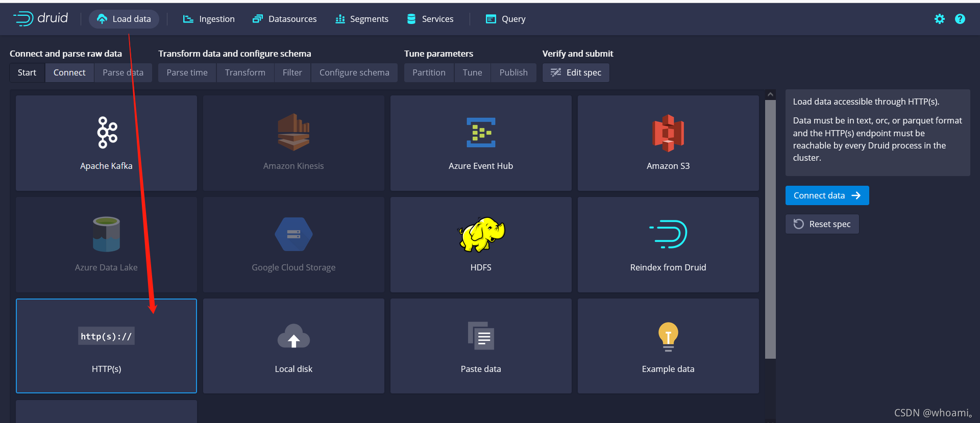Click the Apache Kafka label

pos(106,166)
